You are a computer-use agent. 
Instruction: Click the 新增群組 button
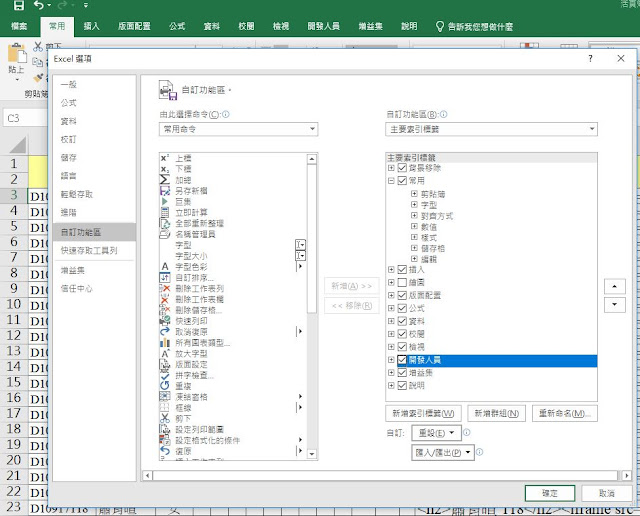(497, 414)
